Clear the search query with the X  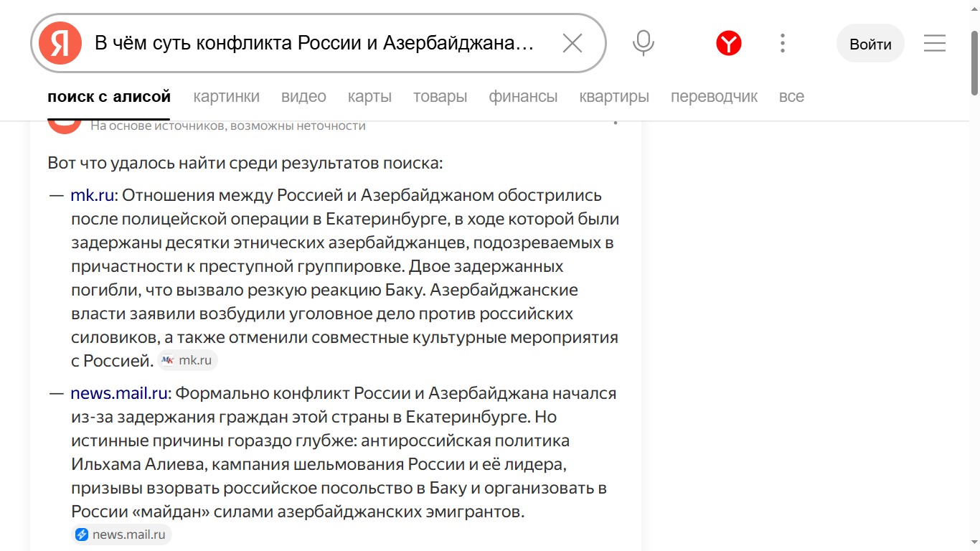click(x=573, y=44)
